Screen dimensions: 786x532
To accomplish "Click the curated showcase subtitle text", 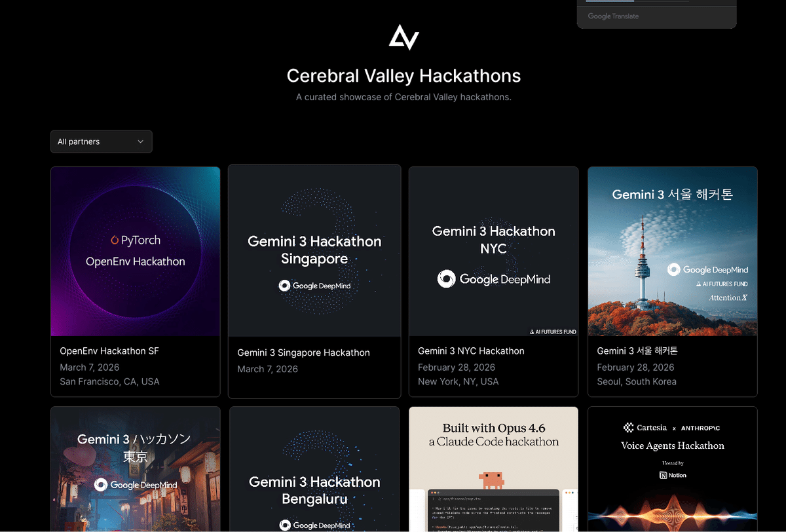I will point(403,97).
